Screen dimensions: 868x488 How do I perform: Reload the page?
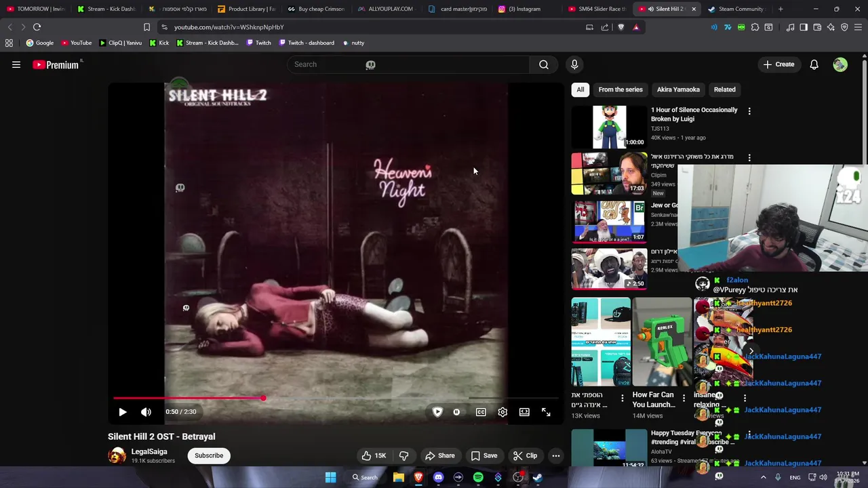(37, 27)
